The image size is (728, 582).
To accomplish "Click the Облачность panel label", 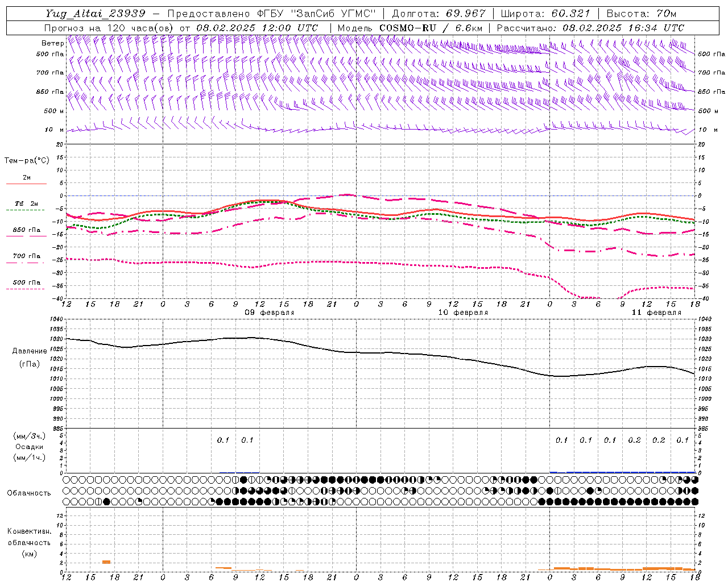I will [x=29, y=493].
